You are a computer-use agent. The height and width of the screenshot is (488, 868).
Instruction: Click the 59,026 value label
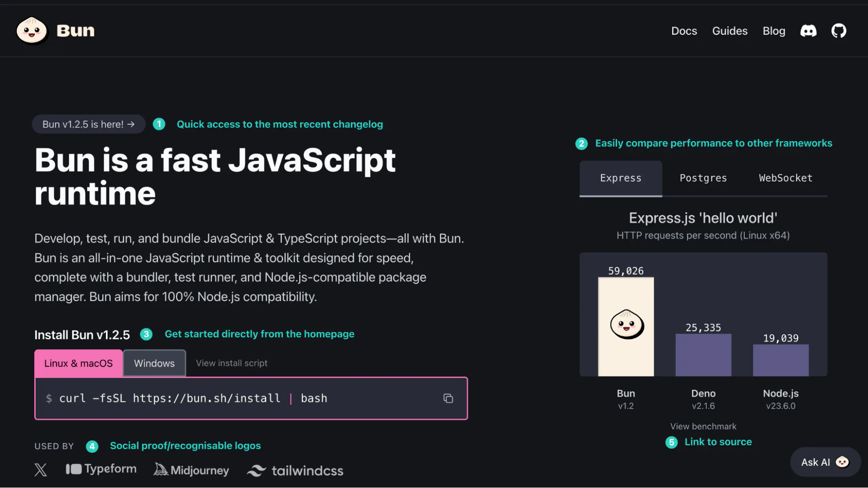tap(626, 271)
